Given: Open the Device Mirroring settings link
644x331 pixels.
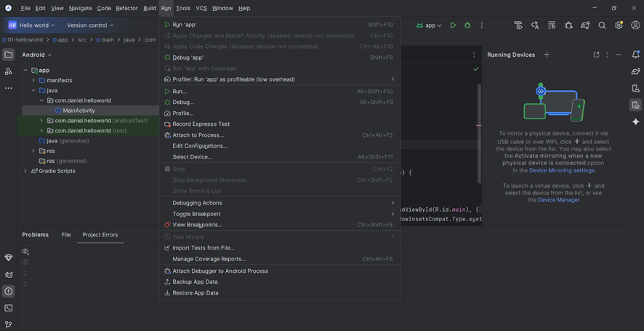Looking at the screenshot, I should click(x=562, y=170).
